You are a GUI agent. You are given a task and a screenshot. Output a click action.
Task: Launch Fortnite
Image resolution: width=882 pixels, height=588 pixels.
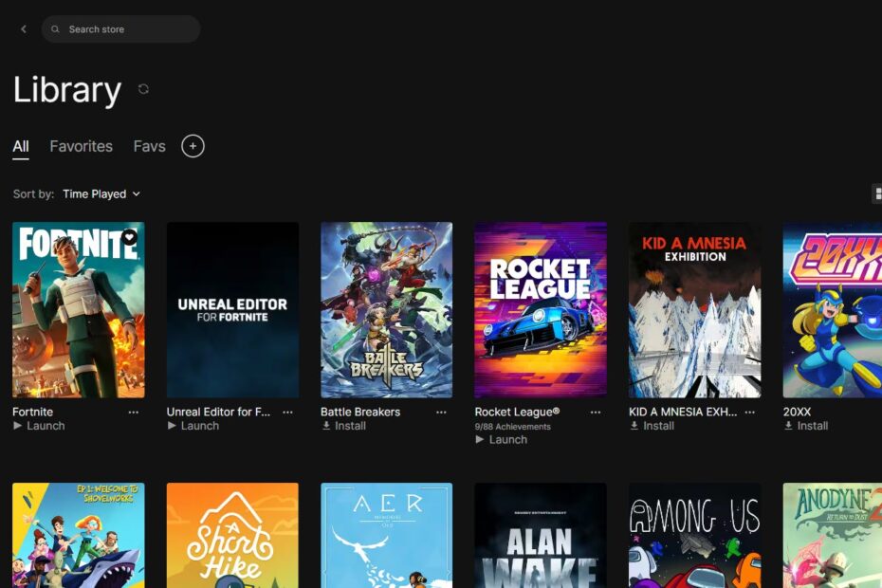point(39,426)
